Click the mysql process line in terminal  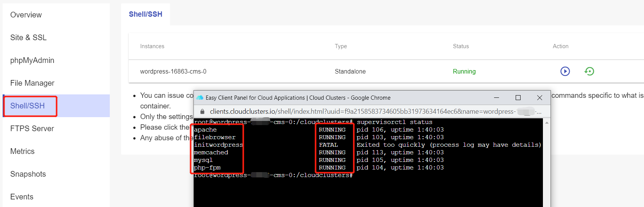(x=319, y=160)
